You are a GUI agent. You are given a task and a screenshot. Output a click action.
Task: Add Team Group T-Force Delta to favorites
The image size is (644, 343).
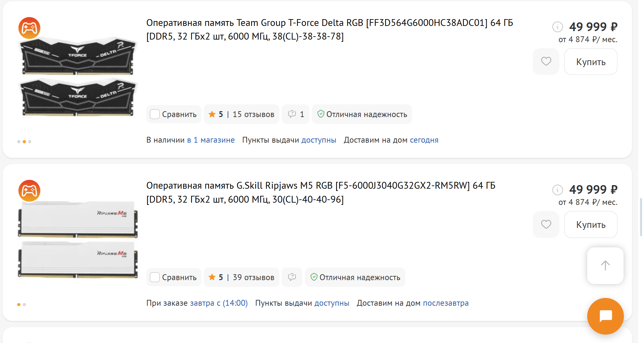tap(546, 62)
